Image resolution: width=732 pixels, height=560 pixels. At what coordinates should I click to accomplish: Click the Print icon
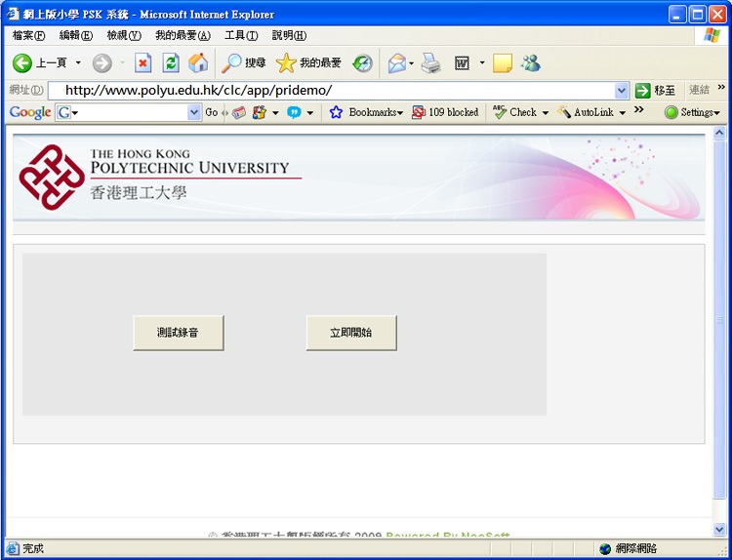tap(431, 63)
